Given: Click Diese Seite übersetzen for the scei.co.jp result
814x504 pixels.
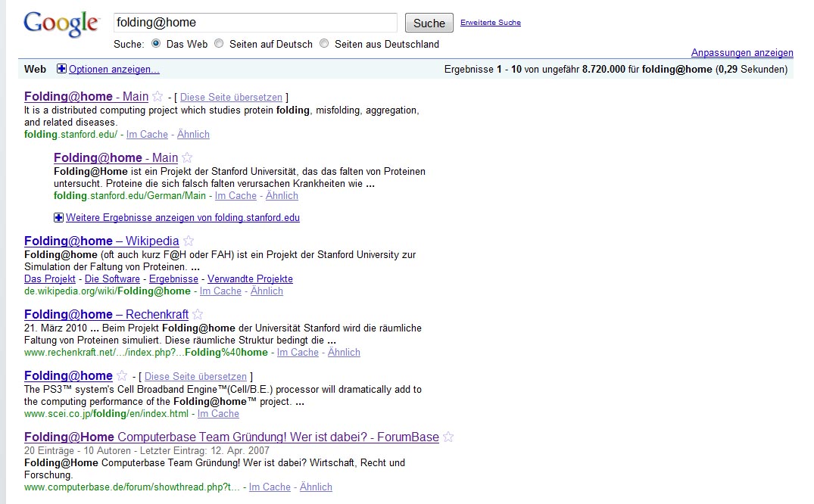Looking at the screenshot, I should tap(195, 376).
